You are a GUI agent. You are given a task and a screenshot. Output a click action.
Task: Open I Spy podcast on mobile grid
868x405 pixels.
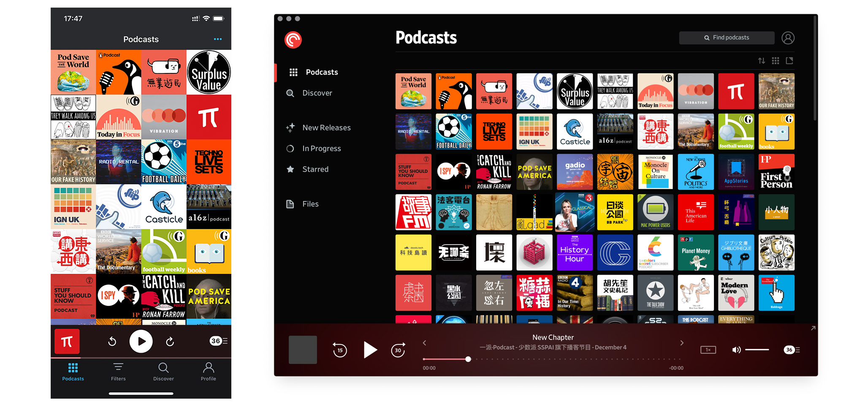pyautogui.click(x=119, y=297)
